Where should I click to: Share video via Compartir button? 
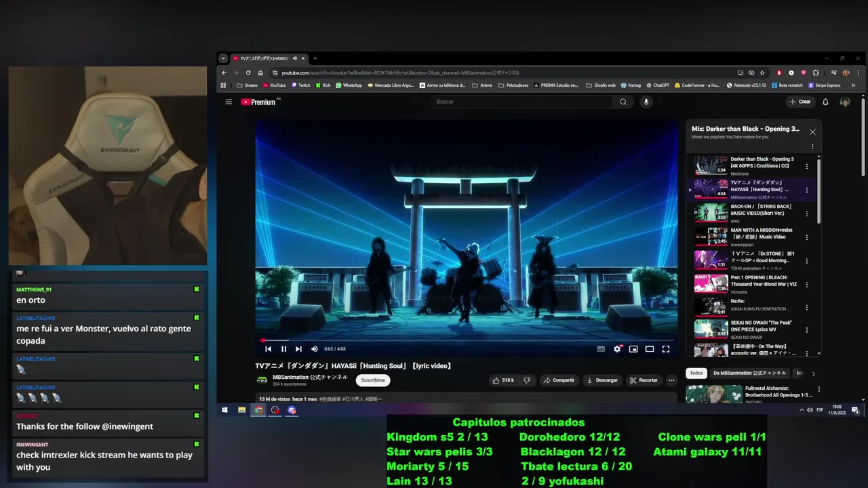click(559, 380)
